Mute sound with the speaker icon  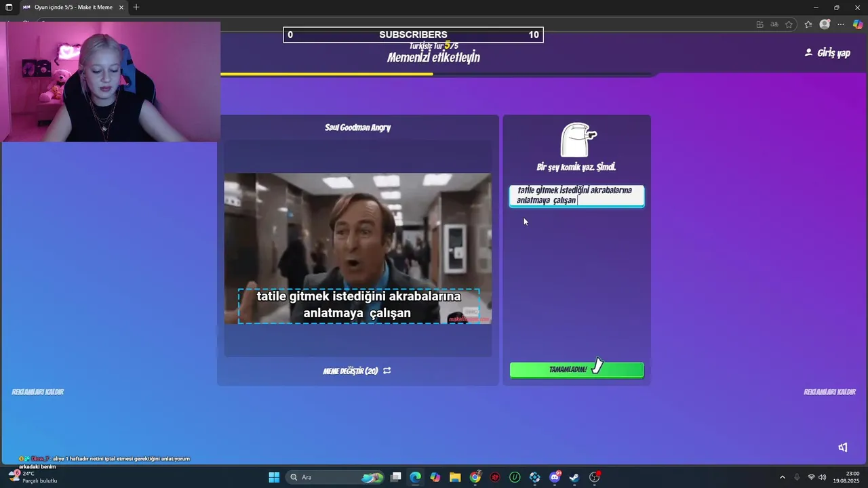click(843, 447)
